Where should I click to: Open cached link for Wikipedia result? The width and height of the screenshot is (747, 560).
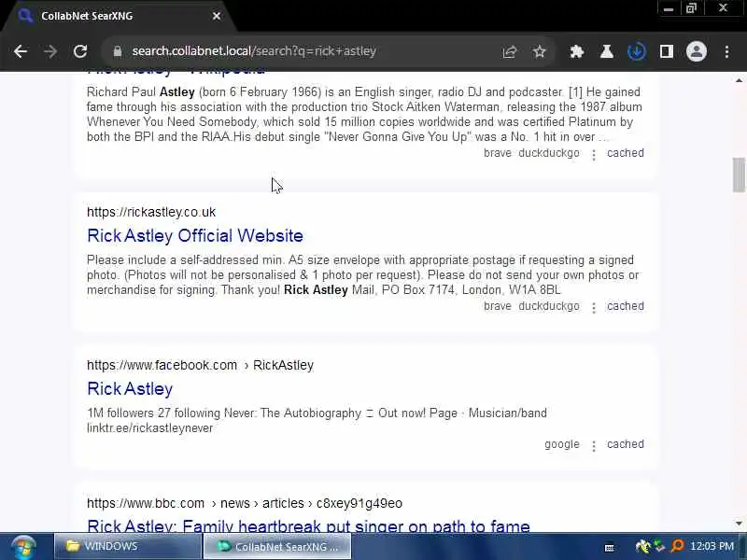tap(625, 153)
